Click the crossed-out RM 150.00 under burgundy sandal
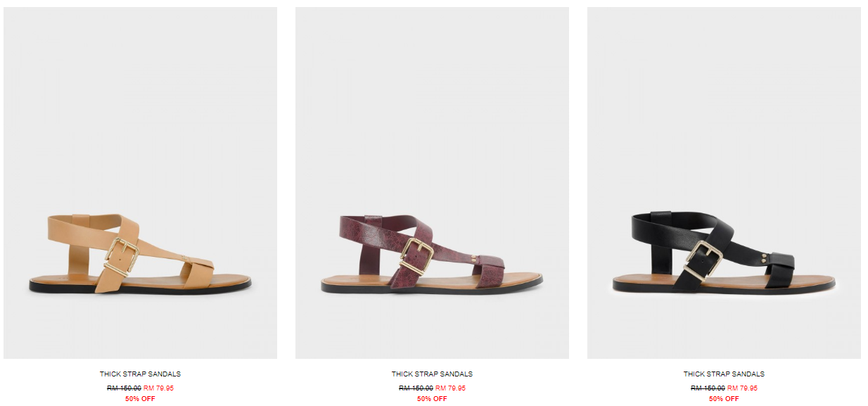Viewport: 868px width, 406px height. (416, 388)
